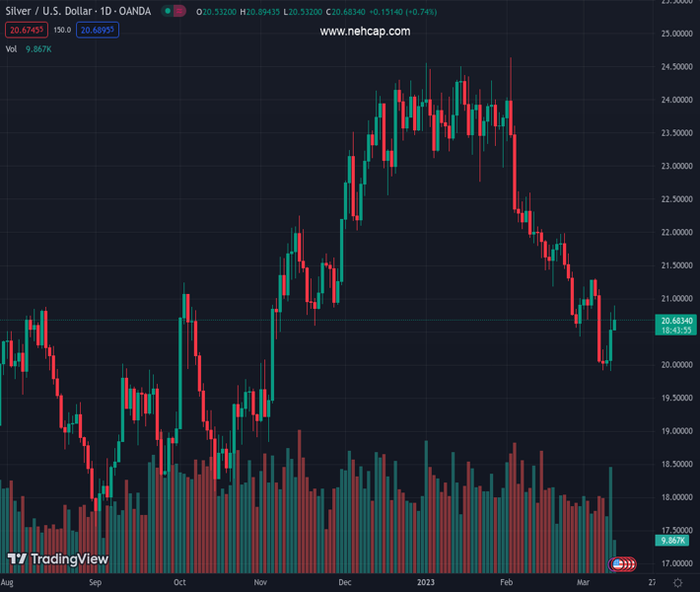Click the 22.00000 price axis label
Viewport: 700px width, 592px height.
click(675, 233)
